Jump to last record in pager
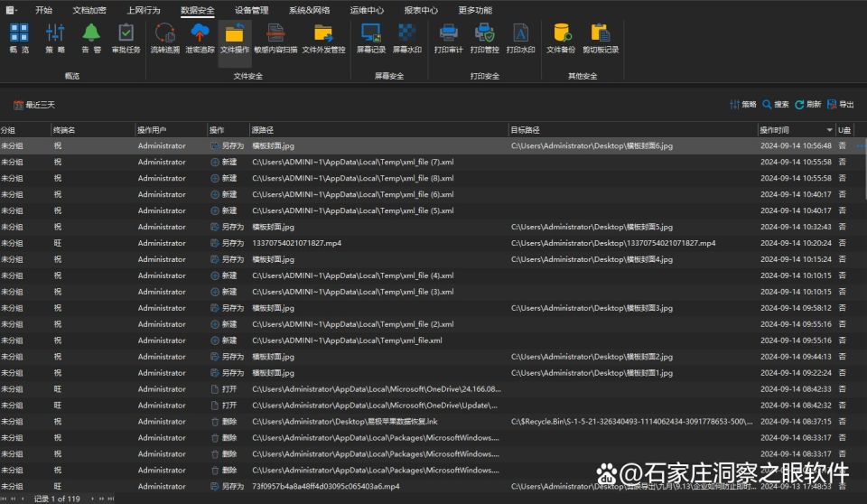Screen dimensions: 867x504 tap(111, 499)
